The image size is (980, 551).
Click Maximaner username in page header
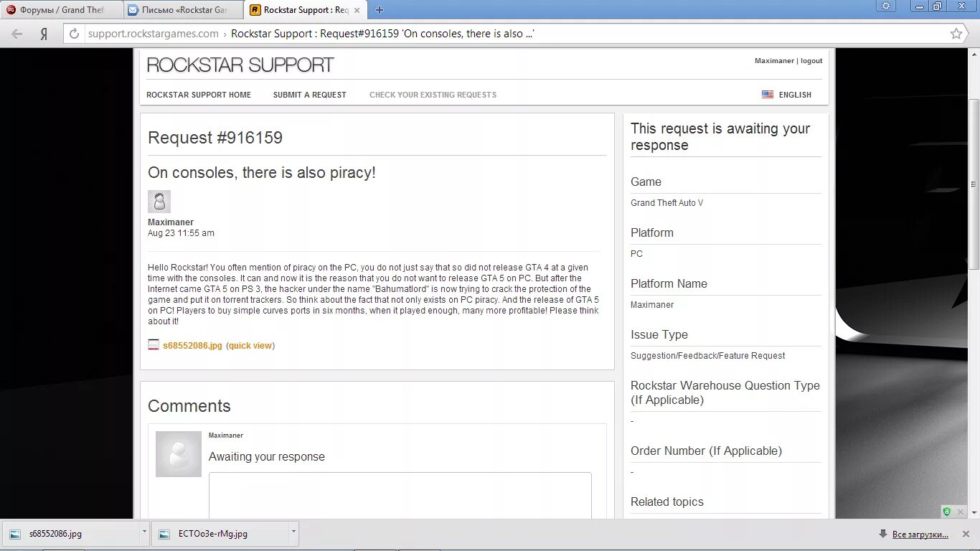[774, 61]
